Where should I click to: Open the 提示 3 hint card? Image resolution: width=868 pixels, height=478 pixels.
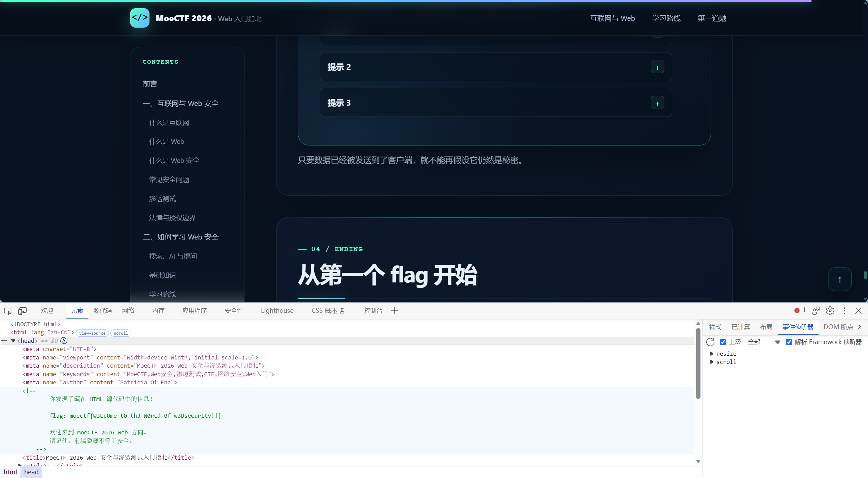496,103
